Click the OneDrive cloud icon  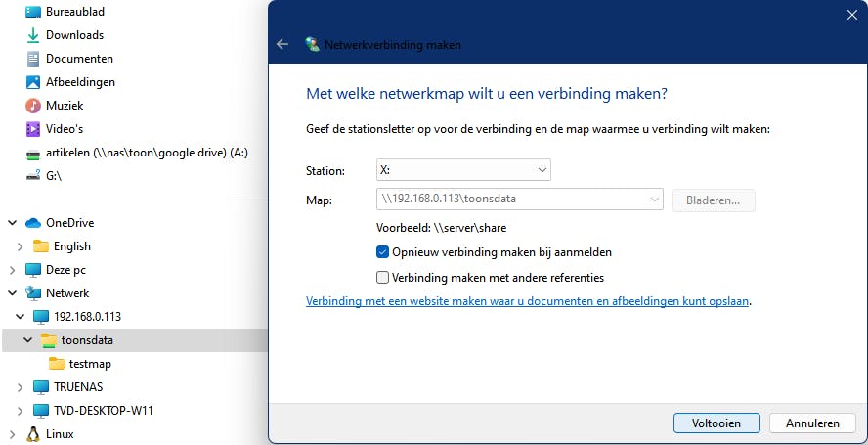click(x=32, y=223)
